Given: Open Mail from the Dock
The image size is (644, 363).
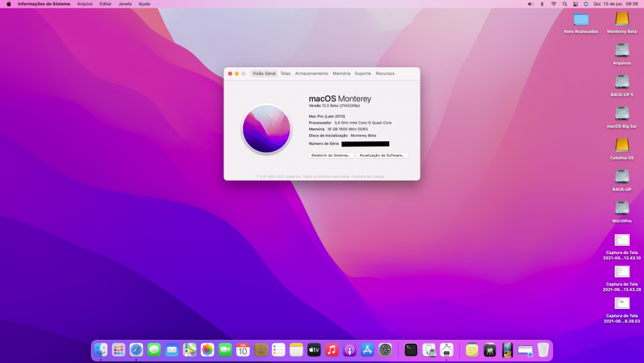Looking at the screenshot, I should click(x=172, y=350).
